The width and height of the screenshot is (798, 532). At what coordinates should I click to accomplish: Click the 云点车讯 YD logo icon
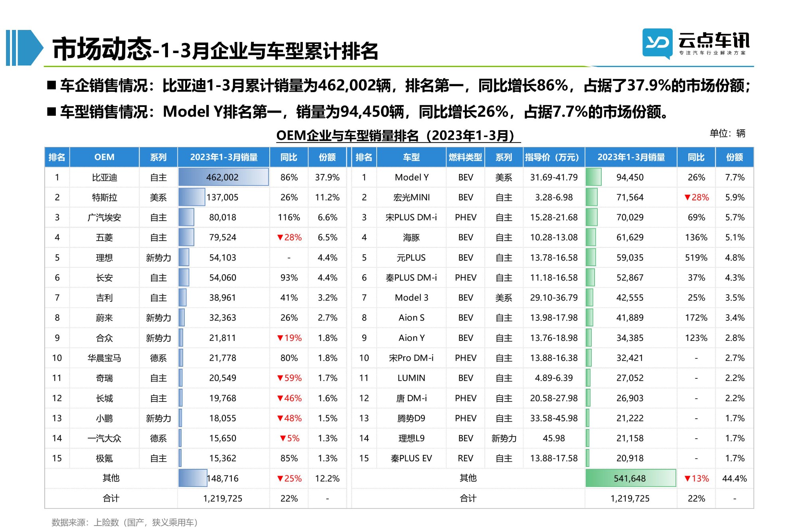[657, 44]
